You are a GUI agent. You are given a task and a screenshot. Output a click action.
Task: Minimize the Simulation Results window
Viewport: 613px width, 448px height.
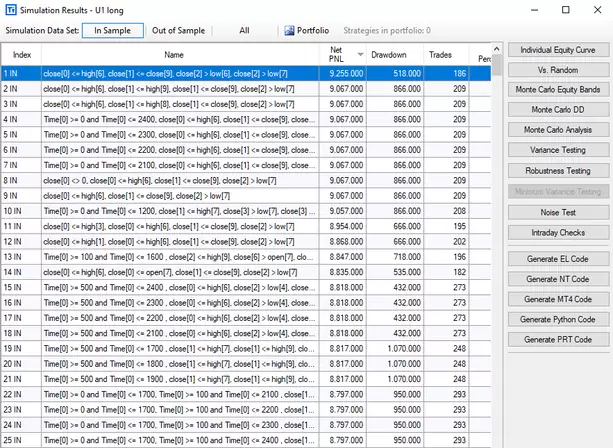tap(534, 10)
